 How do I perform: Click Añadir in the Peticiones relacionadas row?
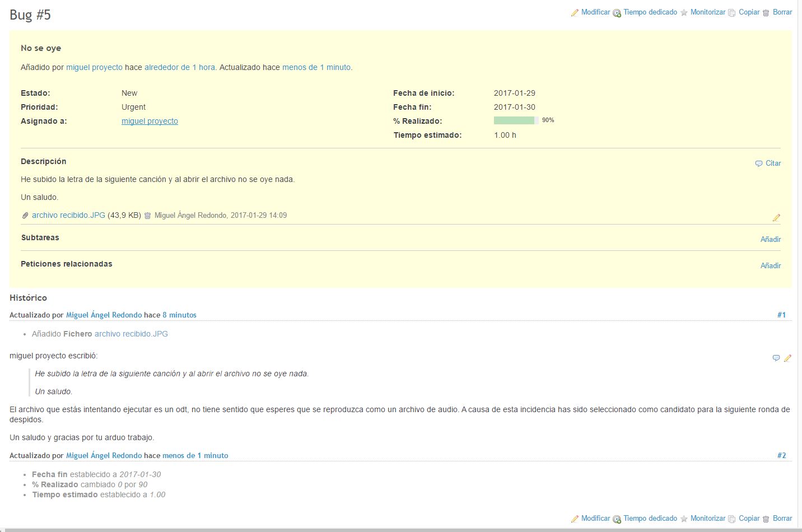pos(770,265)
